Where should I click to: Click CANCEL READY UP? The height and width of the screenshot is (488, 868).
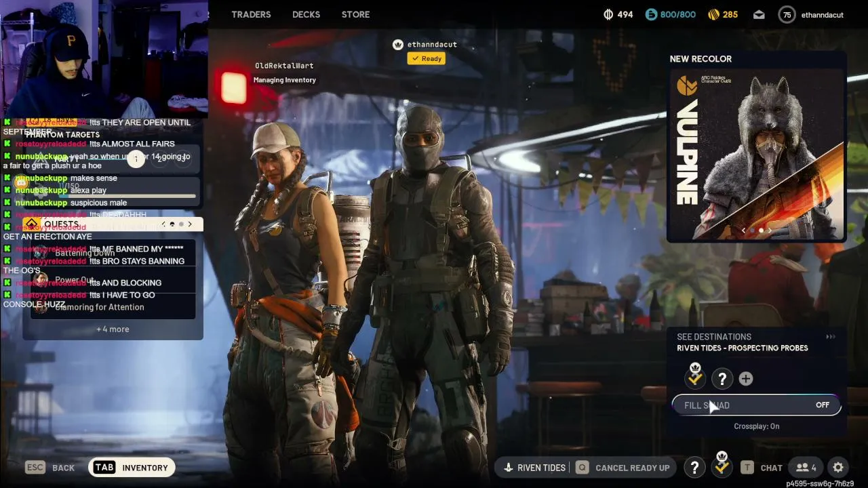point(632,468)
